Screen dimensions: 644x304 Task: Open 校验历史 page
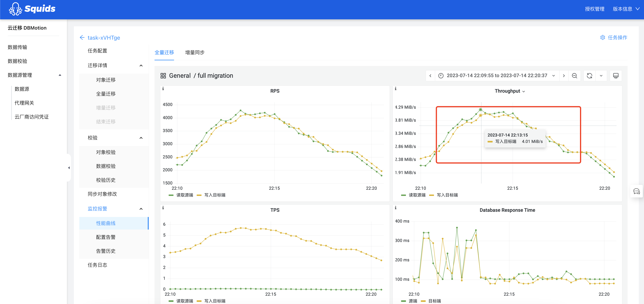(106, 180)
